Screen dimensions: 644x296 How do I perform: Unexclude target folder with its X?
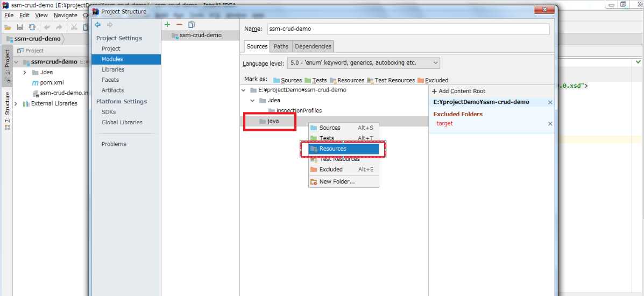(550, 124)
